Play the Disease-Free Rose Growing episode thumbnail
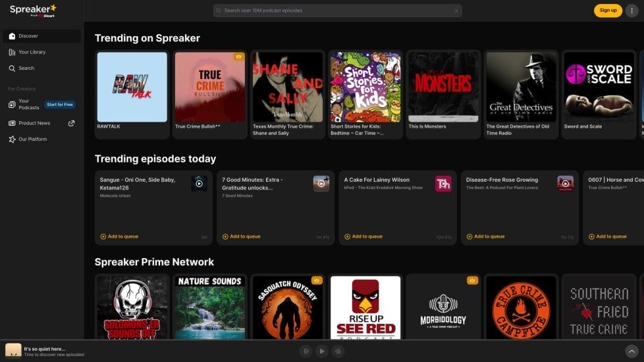This screenshot has width=644, height=362. (565, 184)
